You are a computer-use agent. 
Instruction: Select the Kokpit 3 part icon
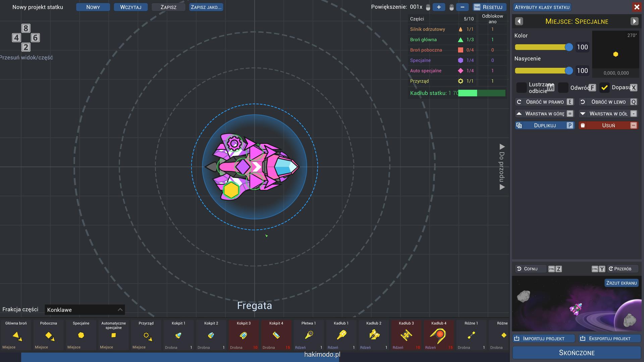coord(244,335)
